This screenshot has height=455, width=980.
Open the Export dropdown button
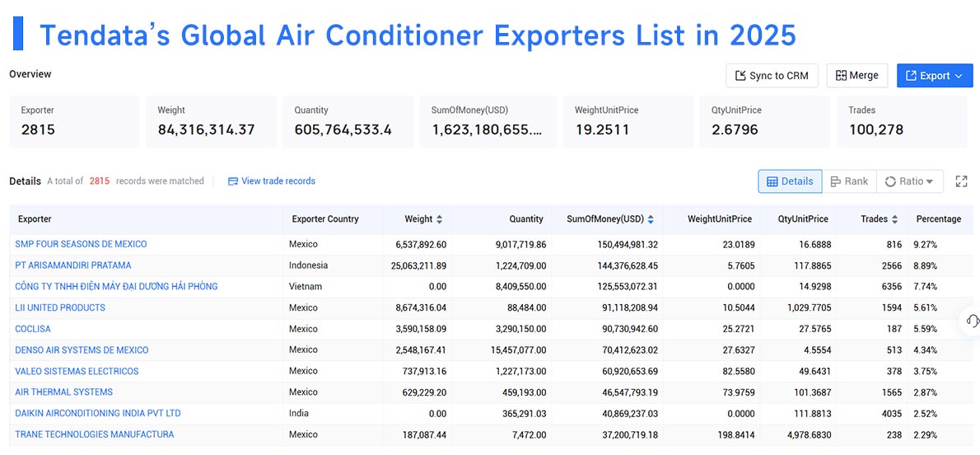click(935, 76)
